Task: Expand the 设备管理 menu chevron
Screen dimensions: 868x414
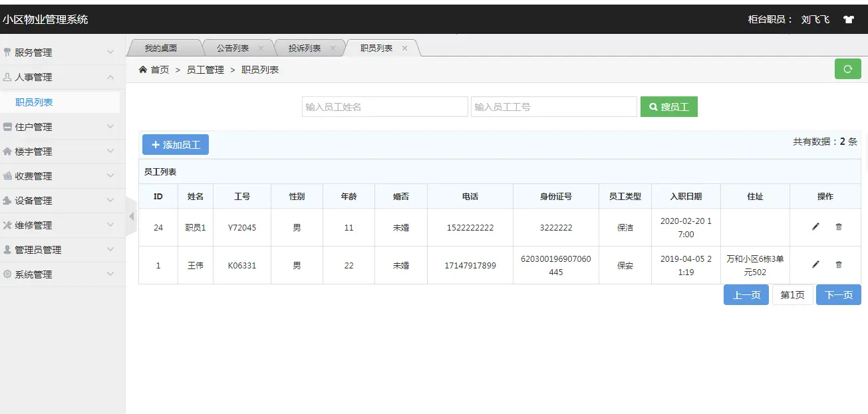Action: pos(110,200)
